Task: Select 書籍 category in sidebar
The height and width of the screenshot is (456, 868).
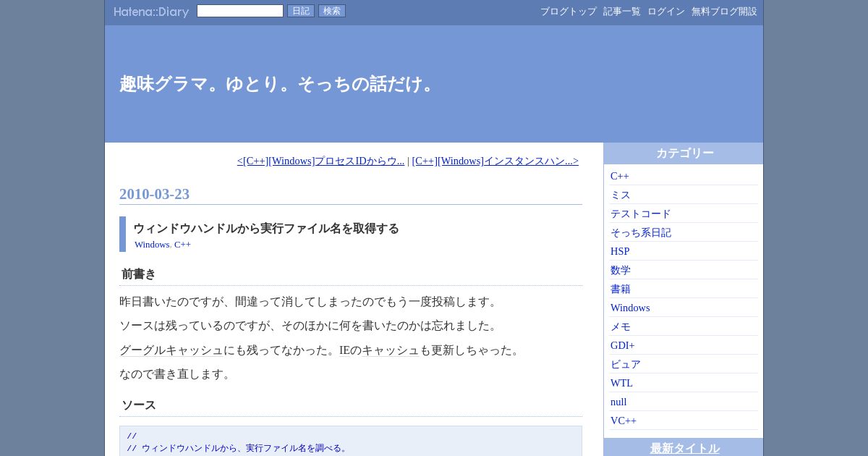Action: pos(621,289)
